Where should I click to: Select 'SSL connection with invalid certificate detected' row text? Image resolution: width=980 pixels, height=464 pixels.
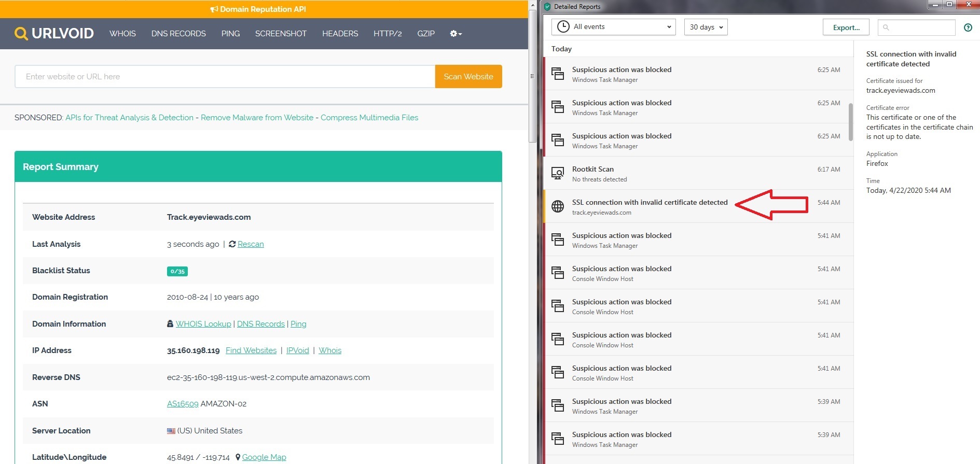click(650, 202)
